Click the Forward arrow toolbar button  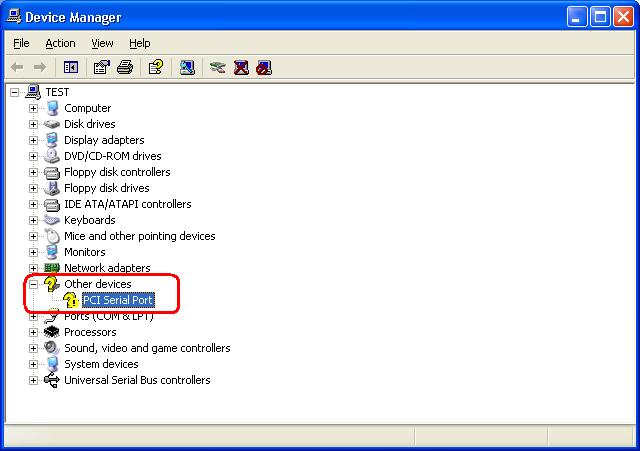click(40, 67)
